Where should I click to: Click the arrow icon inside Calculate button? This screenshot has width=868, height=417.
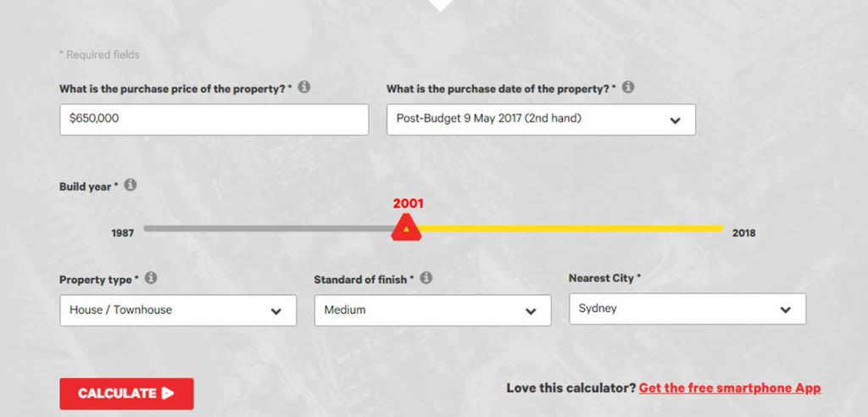pyautogui.click(x=168, y=394)
